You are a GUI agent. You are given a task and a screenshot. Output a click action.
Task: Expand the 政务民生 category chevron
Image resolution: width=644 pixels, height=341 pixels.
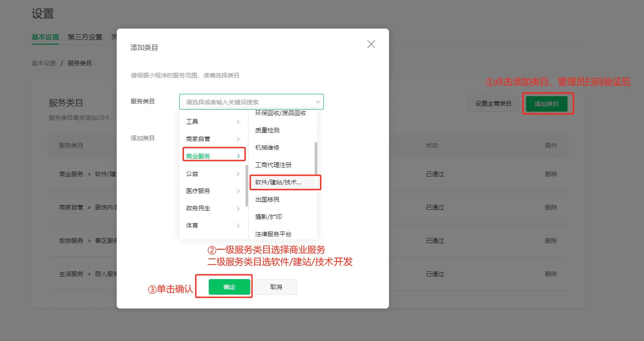(238, 209)
